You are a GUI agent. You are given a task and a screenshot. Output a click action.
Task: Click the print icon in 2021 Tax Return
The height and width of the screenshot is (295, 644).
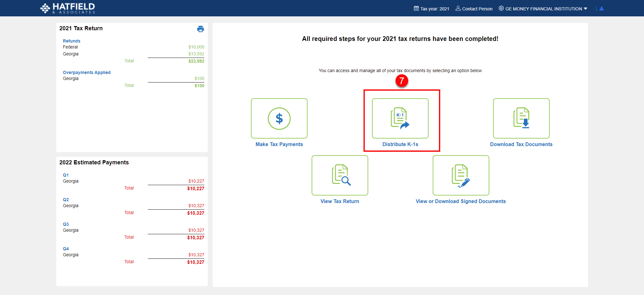(200, 29)
